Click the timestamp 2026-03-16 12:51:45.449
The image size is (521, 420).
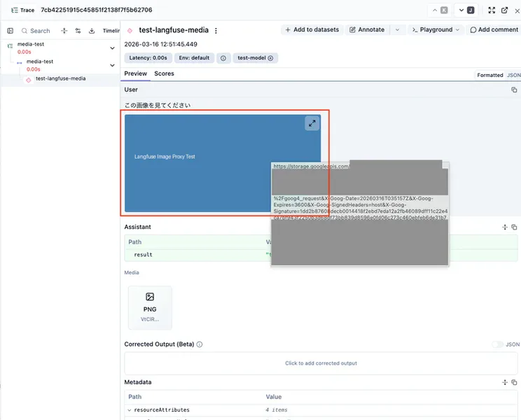[161, 45]
